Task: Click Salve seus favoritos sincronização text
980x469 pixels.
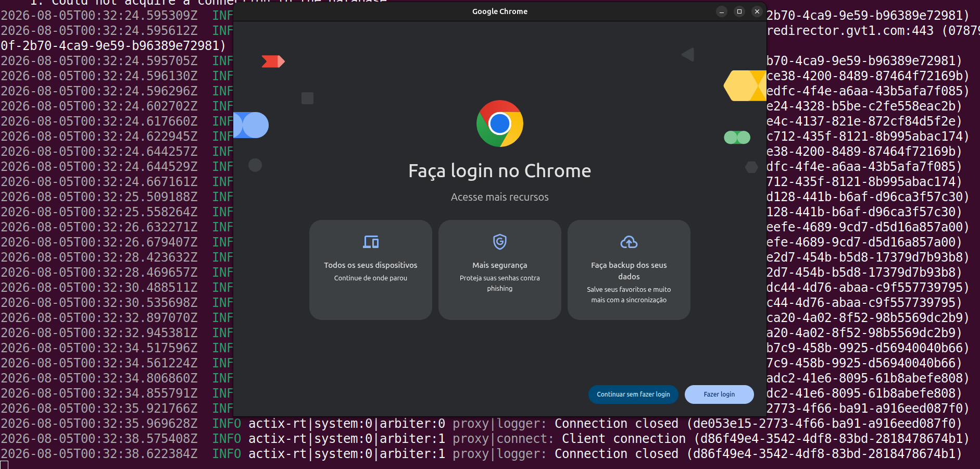Action: click(629, 295)
